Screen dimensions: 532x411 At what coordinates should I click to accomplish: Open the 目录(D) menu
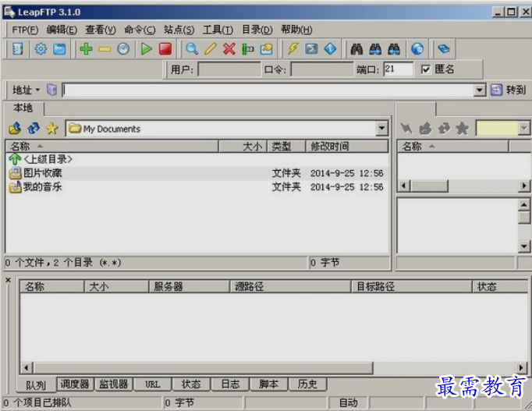[x=257, y=30]
